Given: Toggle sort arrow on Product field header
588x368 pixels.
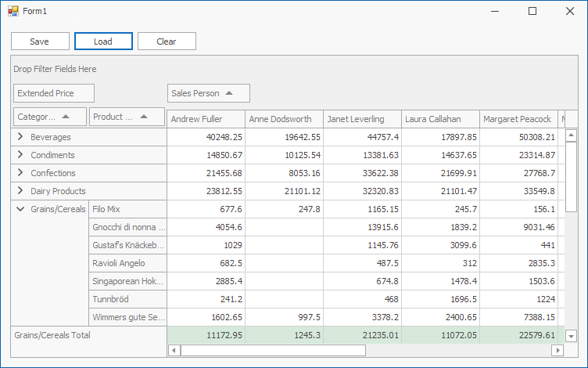Looking at the screenshot, I should [144, 117].
